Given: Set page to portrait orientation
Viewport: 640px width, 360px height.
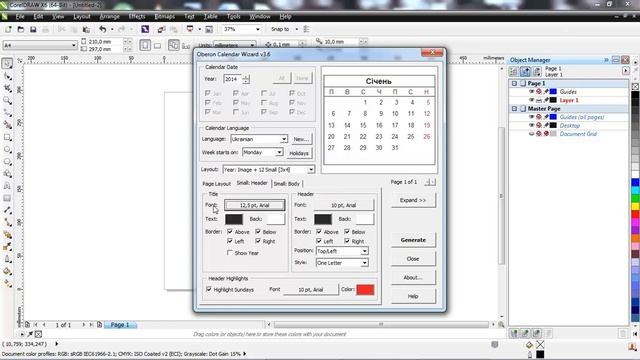Looking at the screenshot, I should click(x=145, y=45).
